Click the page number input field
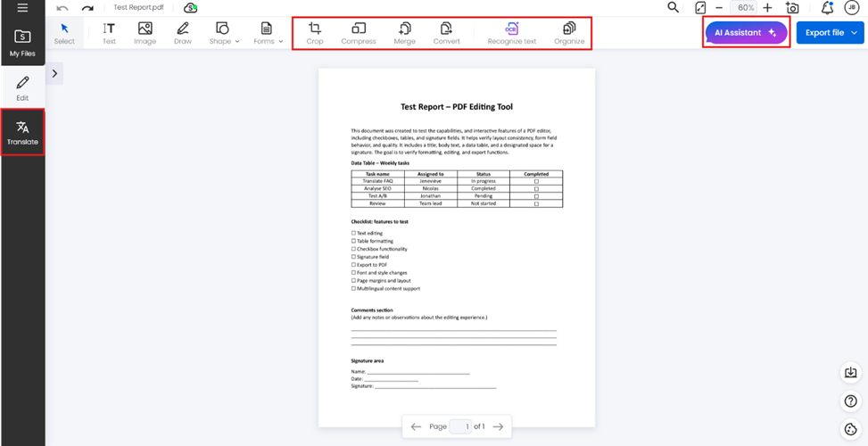Viewport: 868px width, 446px height. click(459, 426)
